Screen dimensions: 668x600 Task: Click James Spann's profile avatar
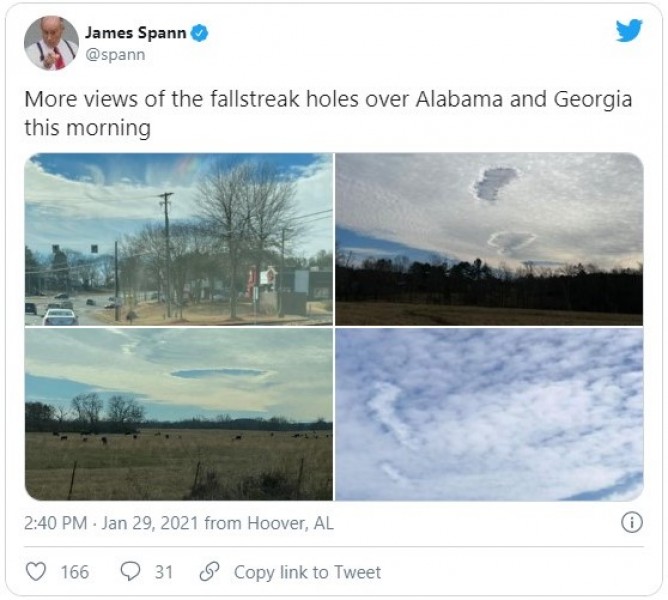tap(51, 43)
